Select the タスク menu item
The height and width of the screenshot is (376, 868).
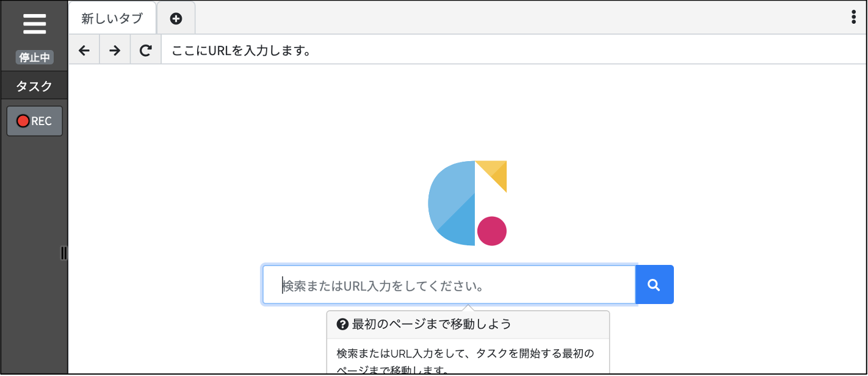34,85
